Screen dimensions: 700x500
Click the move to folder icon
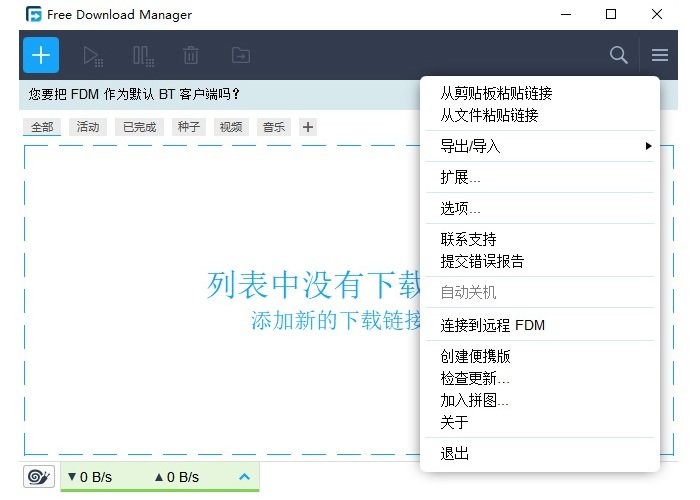(x=241, y=55)
